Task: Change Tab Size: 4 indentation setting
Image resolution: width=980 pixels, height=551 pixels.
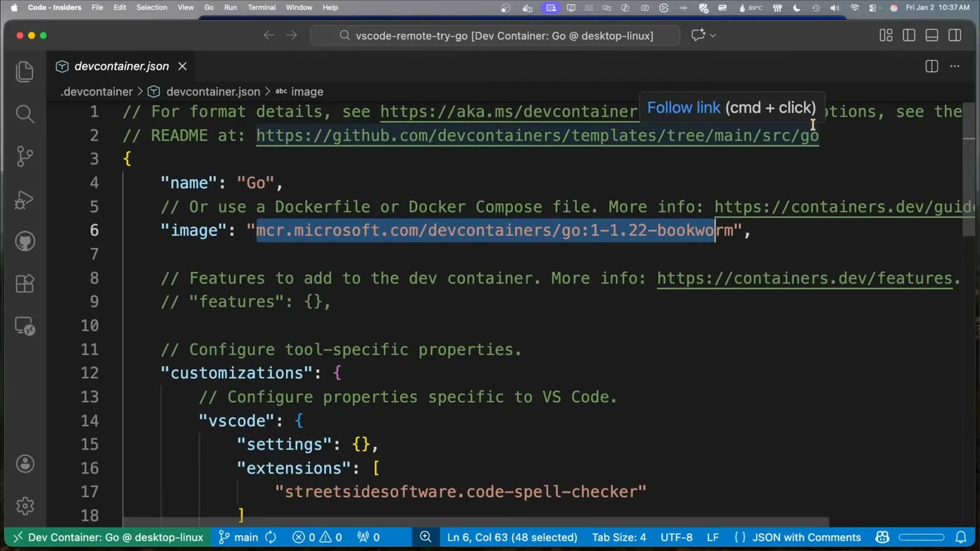Action: point(619,537)
